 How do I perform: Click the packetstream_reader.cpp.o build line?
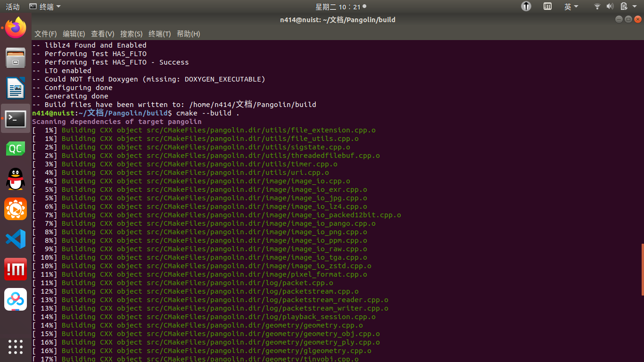pyautogui.click(x=210, y=300)
